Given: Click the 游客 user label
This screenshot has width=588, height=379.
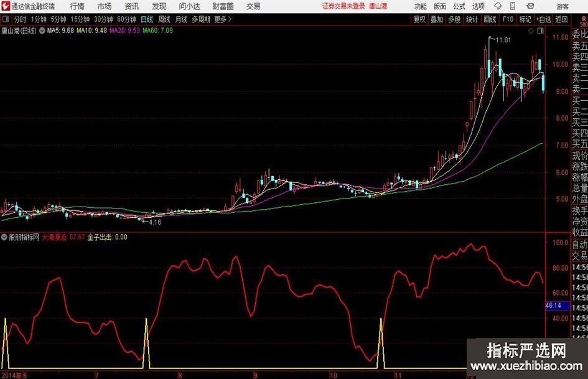Looking at the screenshot, I should (x=562, y=6).
